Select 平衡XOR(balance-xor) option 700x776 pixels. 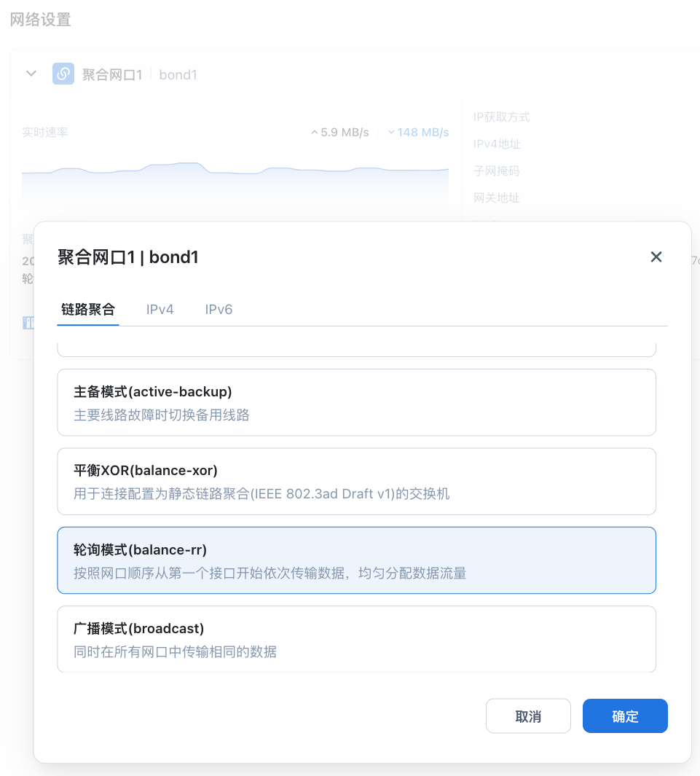(x=357, y=482)
